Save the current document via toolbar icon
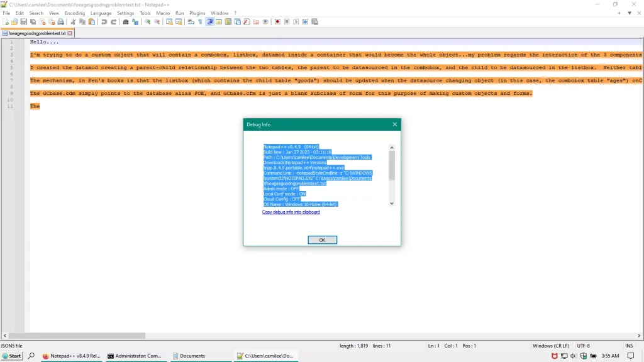 pos(24,21)
